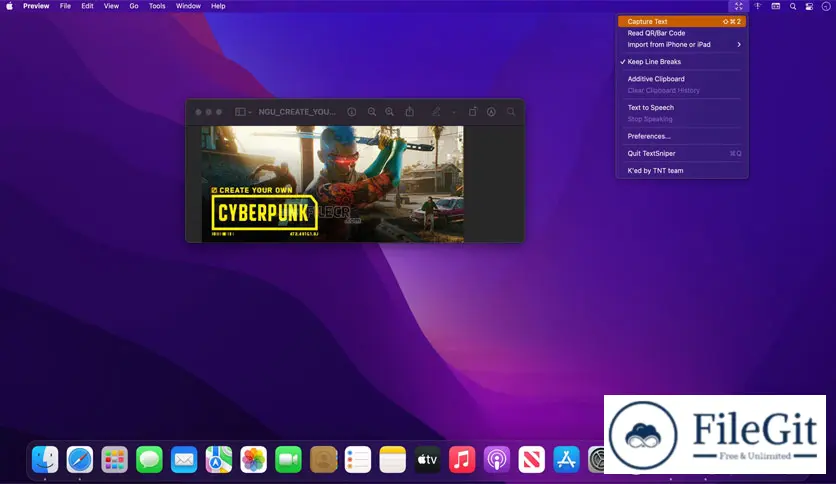Open the Preview application menu

click(x=36, y=6)
